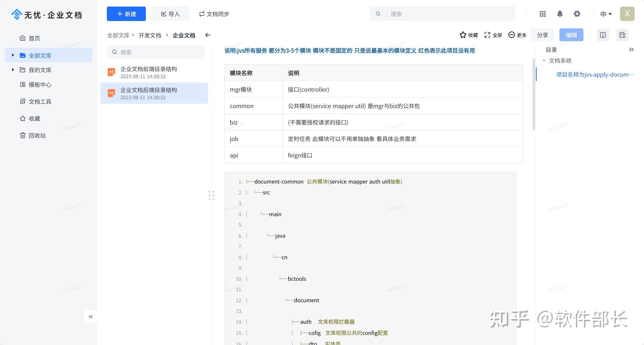Toggle the outline panel icon

point(622,35)
